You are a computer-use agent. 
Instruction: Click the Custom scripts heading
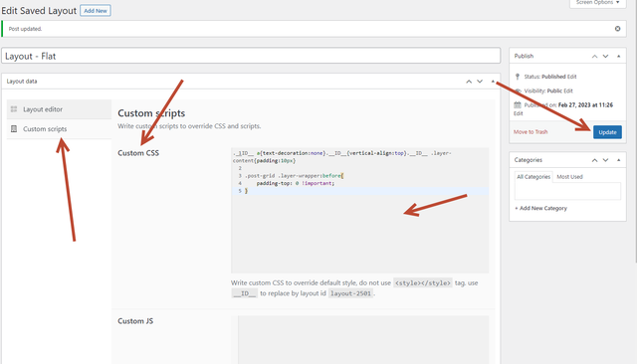[151, 113]
